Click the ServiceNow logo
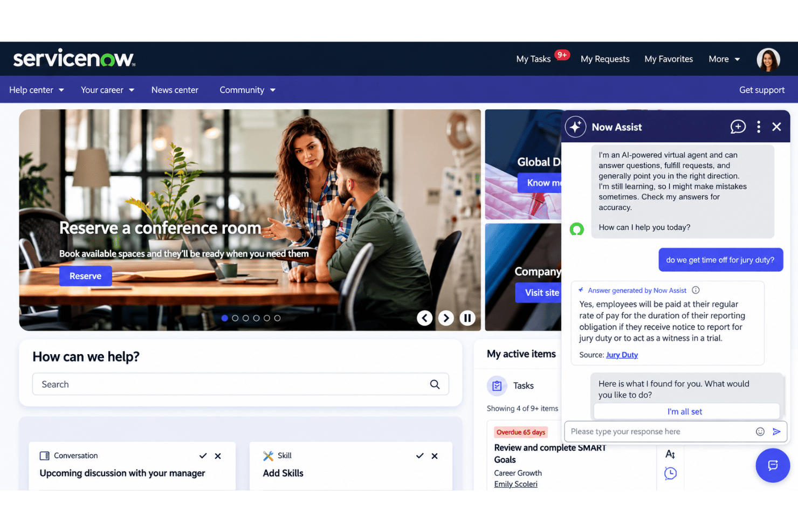The image size is (798, 532). pyautogui.click(x=74, y=58)
